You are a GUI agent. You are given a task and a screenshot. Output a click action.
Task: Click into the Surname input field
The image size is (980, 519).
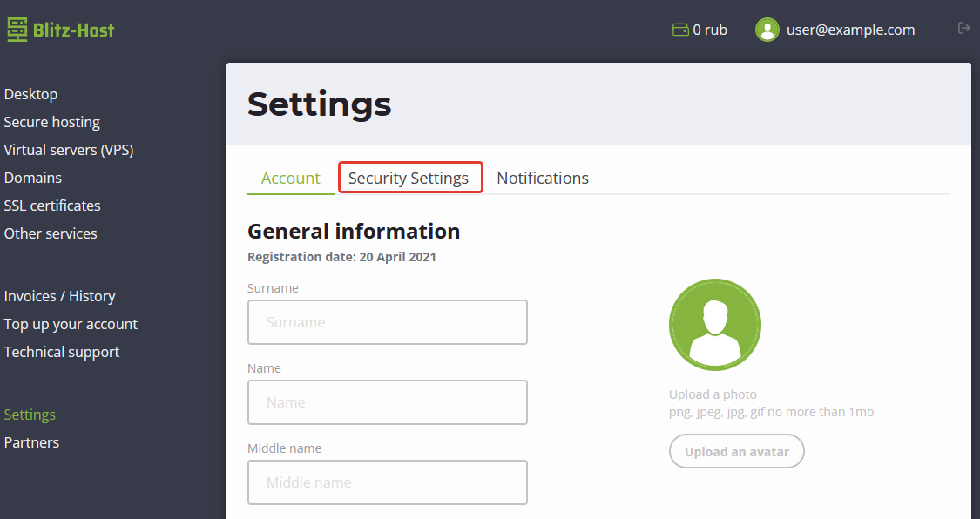point(387,322)
